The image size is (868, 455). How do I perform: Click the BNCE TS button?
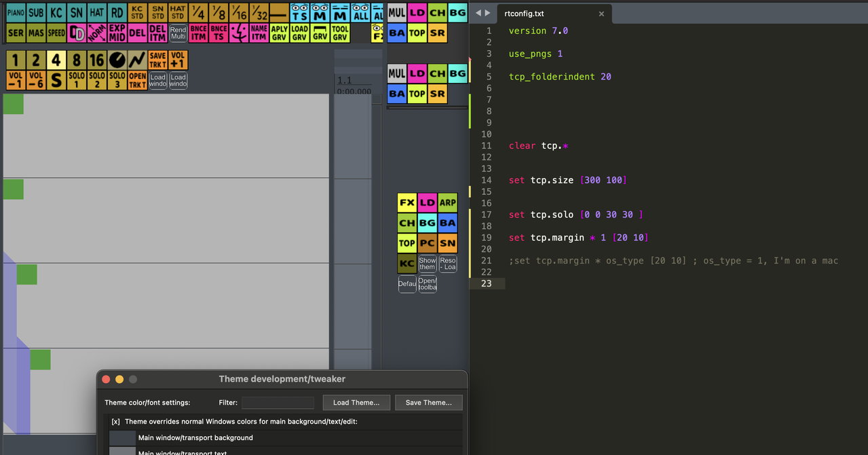(219, 33)
